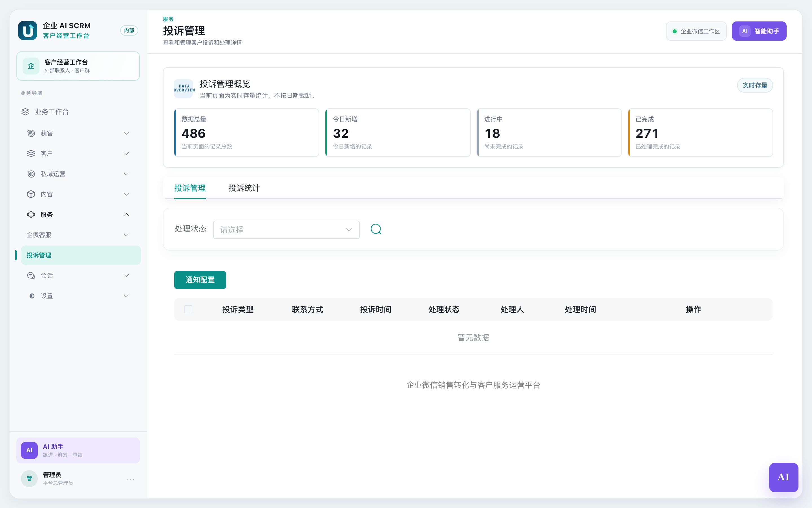Viewport: 812px width, 508px height.
Task: Click the 服务 breadcrumb above page title
Action: click(x=168, y=19)
